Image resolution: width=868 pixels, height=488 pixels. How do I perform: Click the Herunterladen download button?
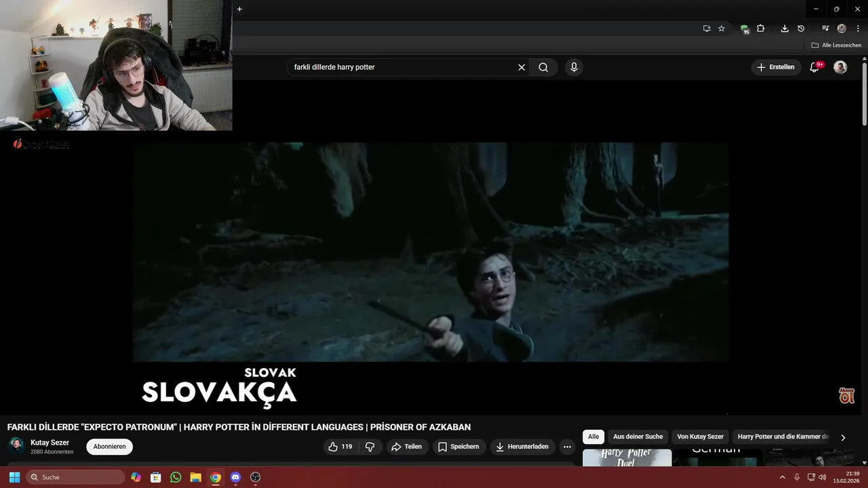[x=522, y=447]
